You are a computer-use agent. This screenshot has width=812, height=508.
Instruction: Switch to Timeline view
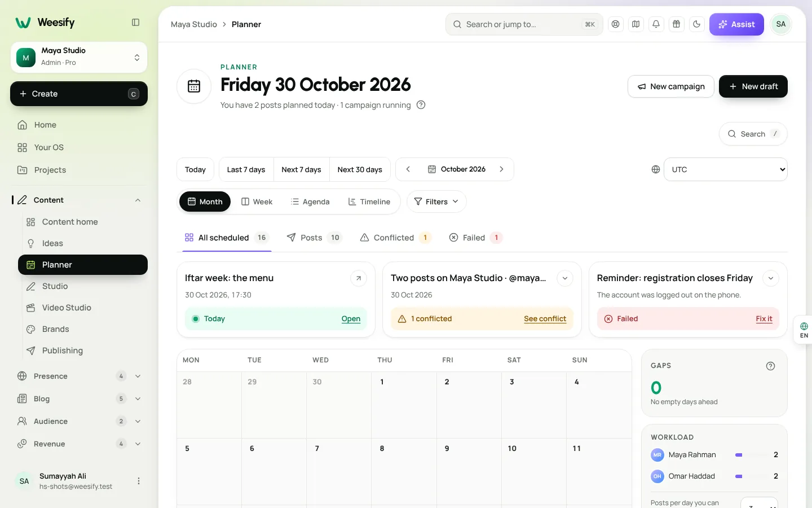click(x=369, y=202)
